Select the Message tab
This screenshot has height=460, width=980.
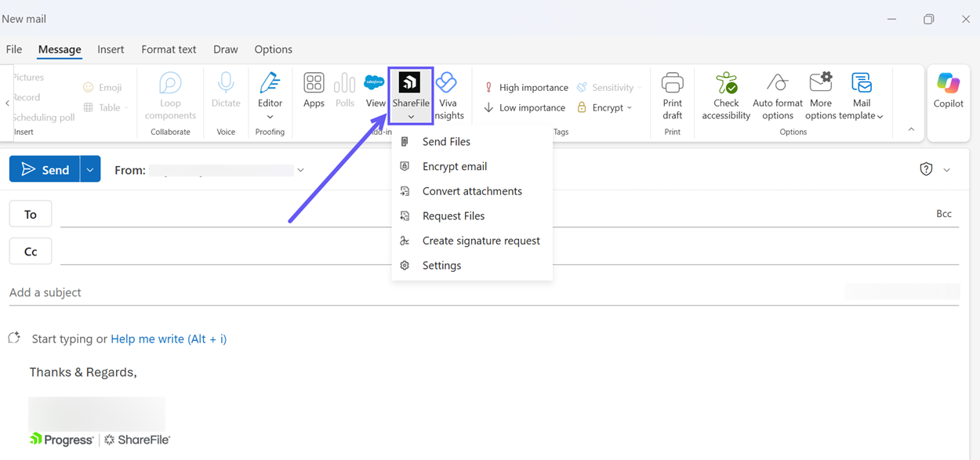click(60, 49)
